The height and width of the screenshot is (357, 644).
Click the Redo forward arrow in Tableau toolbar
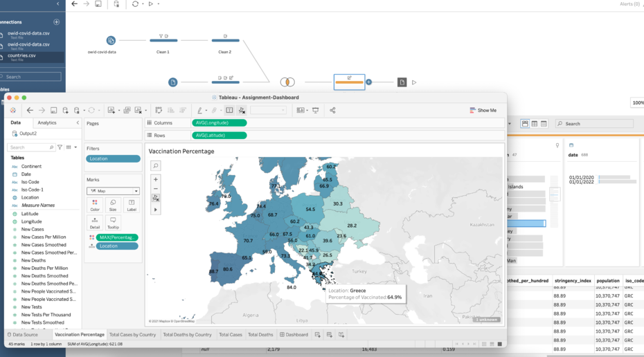42,111
